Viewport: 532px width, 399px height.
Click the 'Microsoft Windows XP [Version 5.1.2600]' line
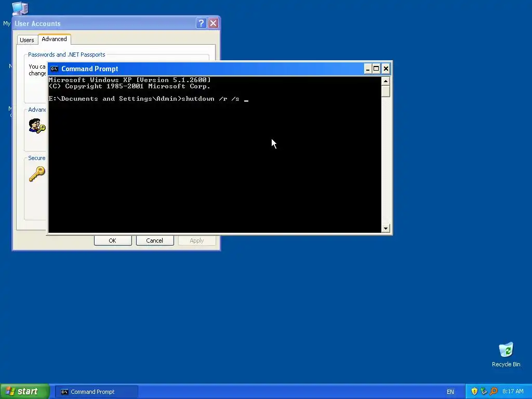coord(129,80)
